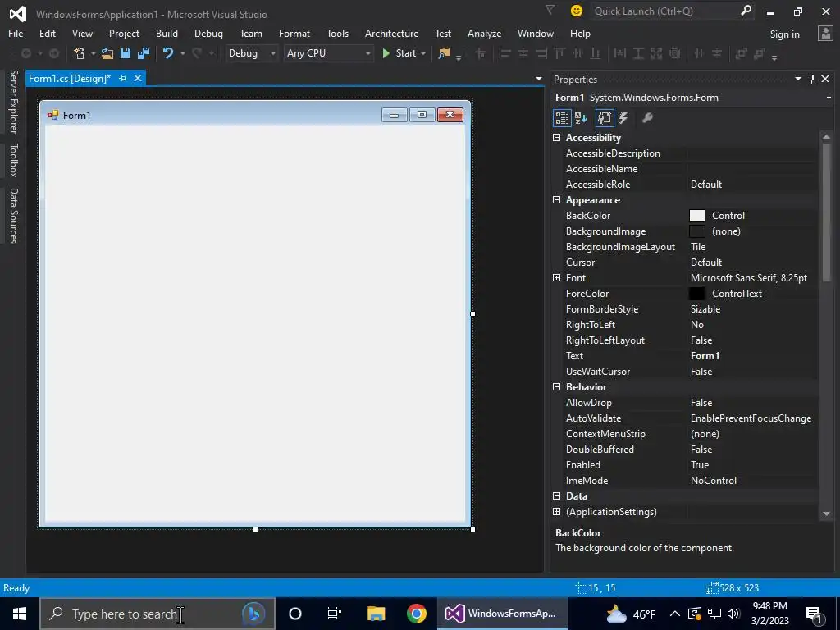Switch Properties to Alphabetical view

click(581, 118)
